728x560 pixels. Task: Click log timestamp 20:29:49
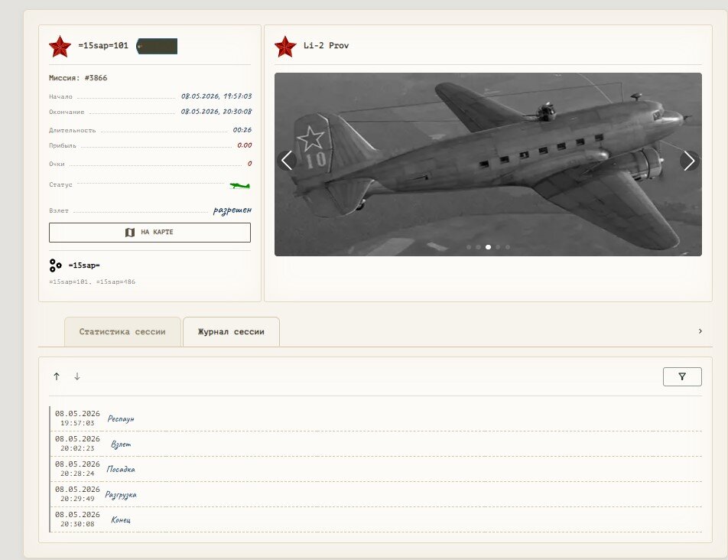coord(77,499)
